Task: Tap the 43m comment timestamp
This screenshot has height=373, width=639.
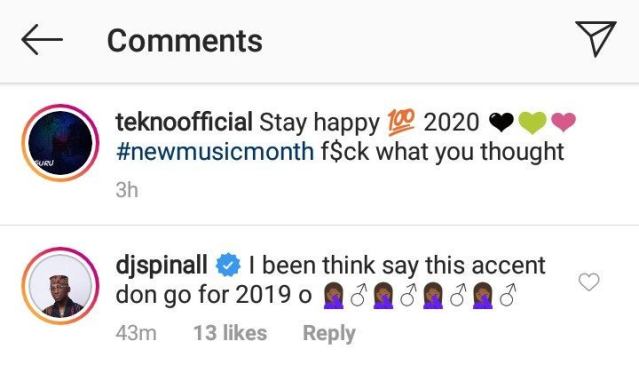Action: click(x=136, y=333)
